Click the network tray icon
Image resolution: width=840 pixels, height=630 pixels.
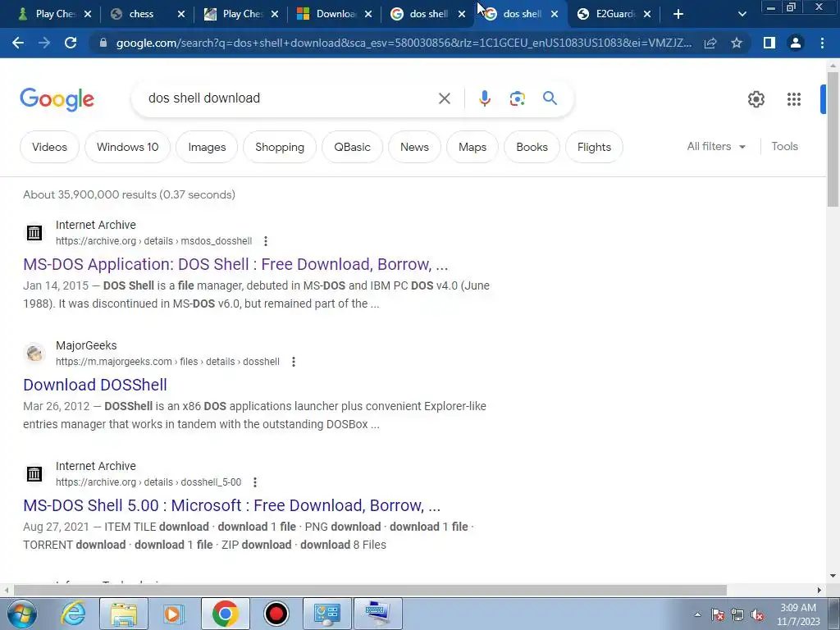tap(737, 614)
